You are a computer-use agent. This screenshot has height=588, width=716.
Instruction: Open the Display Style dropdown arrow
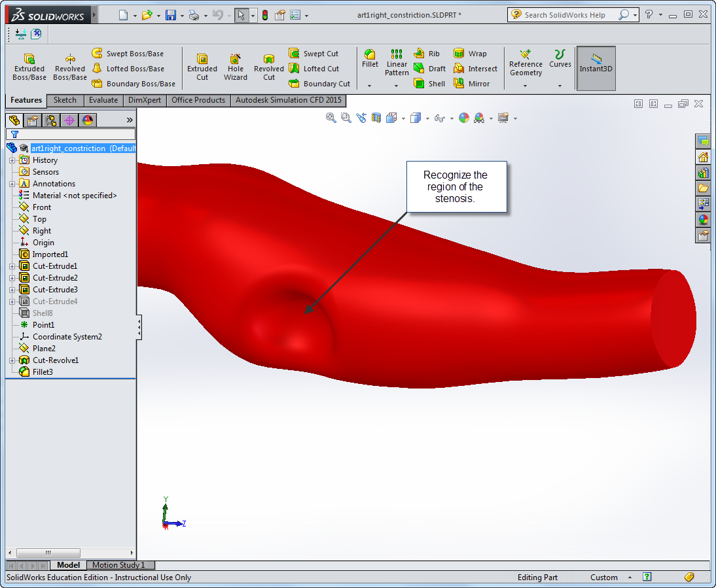pos(427,118)
